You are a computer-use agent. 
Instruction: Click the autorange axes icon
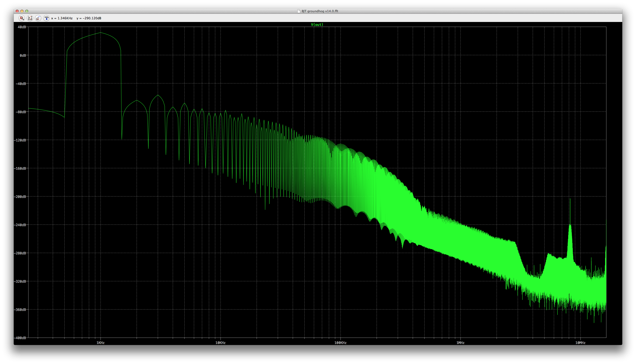tap(30, 18)
